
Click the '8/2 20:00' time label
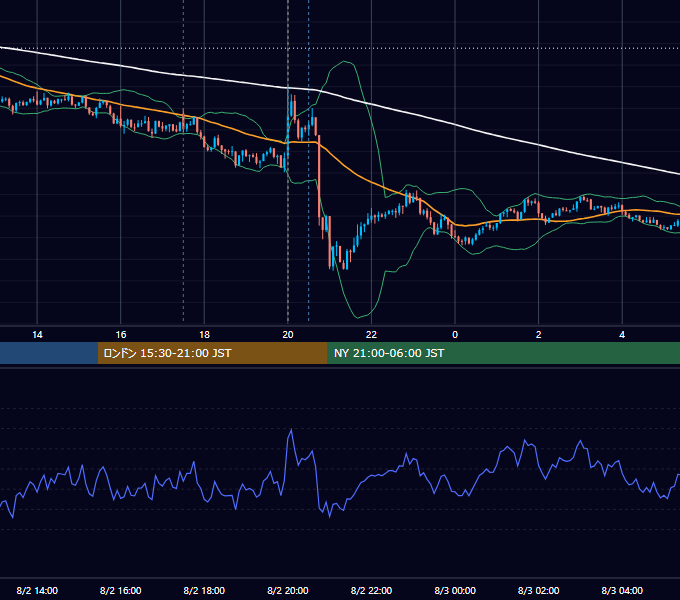click(288, 590)
